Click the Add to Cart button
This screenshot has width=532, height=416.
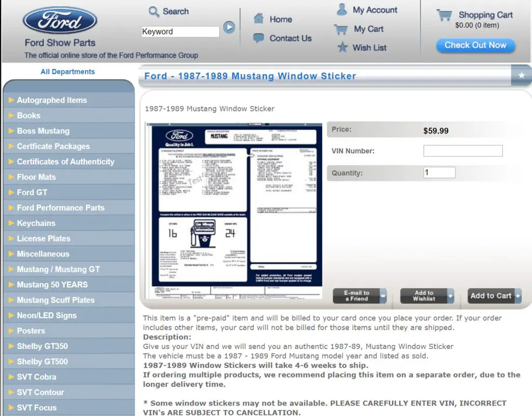(495, 296)
